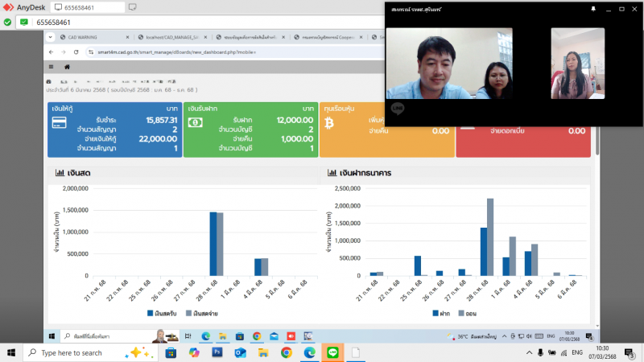Select the 655658461 AnyDesk session tab

(88, 7)
